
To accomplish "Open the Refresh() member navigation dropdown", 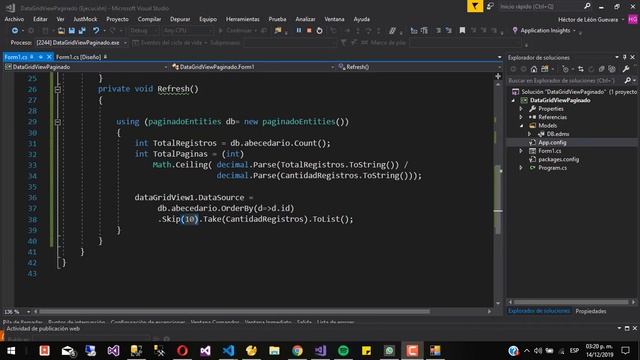I will (x=500, y=67).
